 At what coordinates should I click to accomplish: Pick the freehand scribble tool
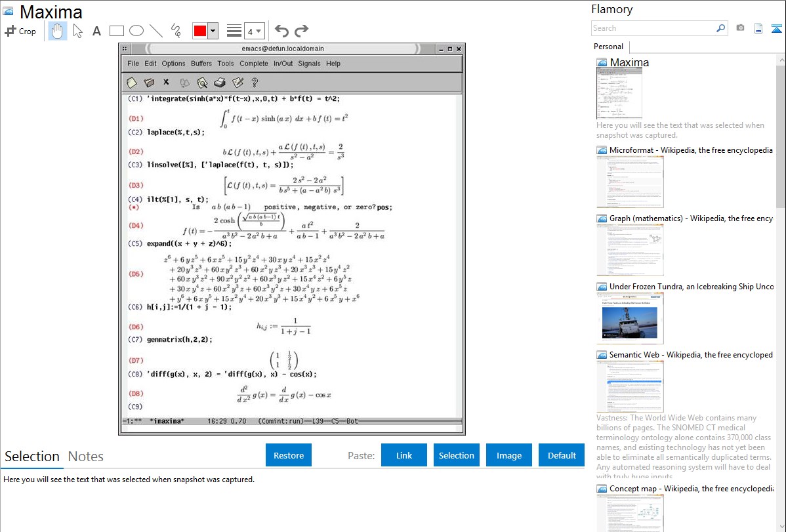(176, 31)
